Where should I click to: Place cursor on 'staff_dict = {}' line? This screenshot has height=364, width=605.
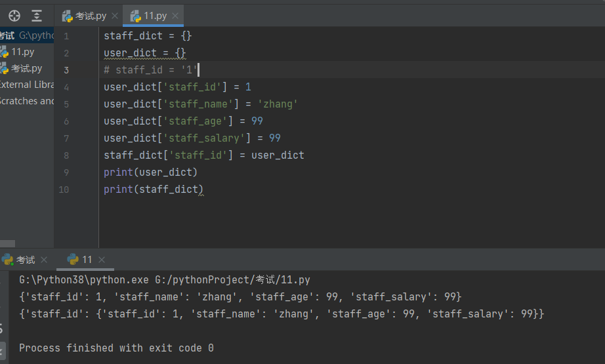[x=148, y=36]
